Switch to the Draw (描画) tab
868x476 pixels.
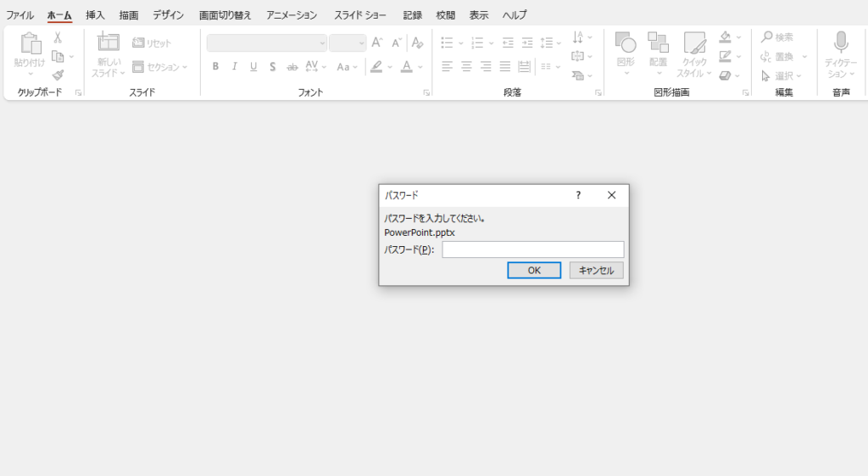point(129,15)
